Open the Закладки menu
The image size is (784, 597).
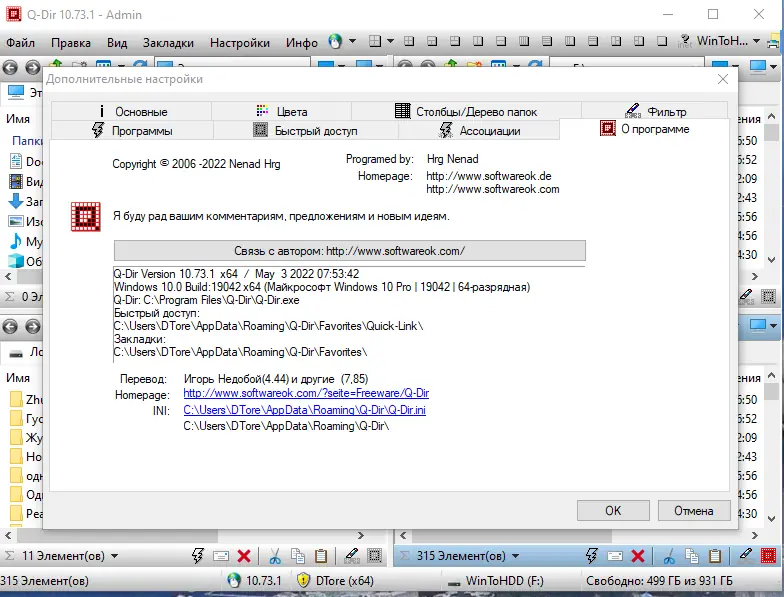(168, 42)
